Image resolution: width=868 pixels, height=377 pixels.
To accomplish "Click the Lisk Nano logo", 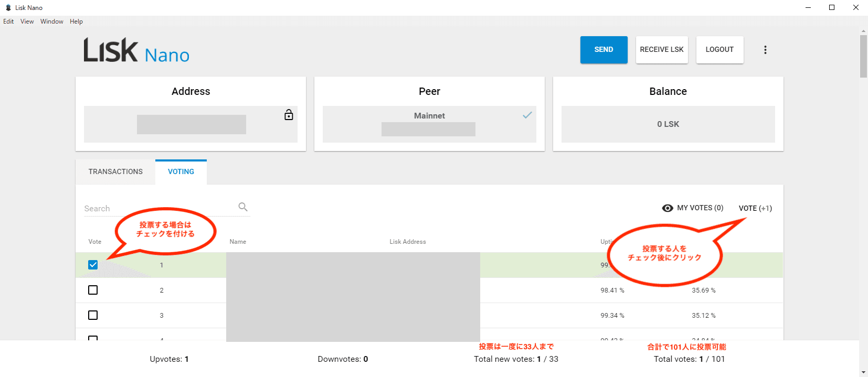I will [x=136, y=51].
